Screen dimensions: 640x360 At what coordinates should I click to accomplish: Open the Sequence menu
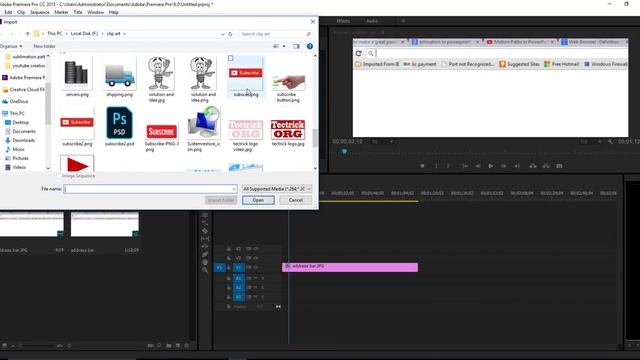tap(40, 12)
